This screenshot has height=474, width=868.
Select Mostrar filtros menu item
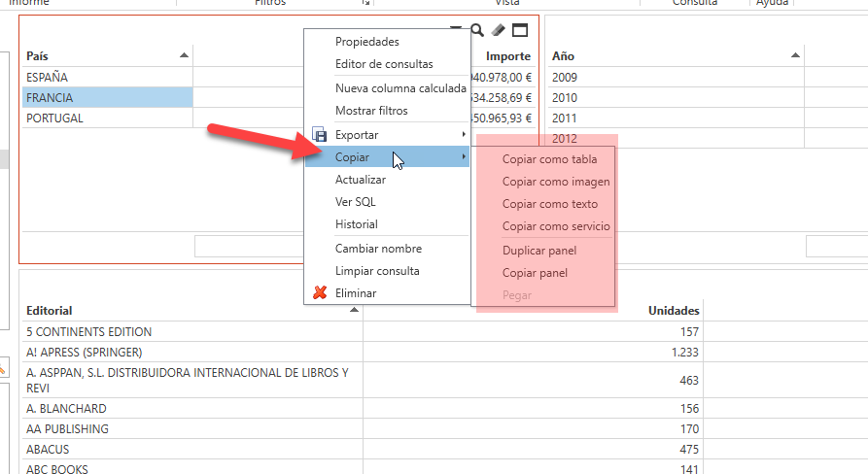(371, 111)
